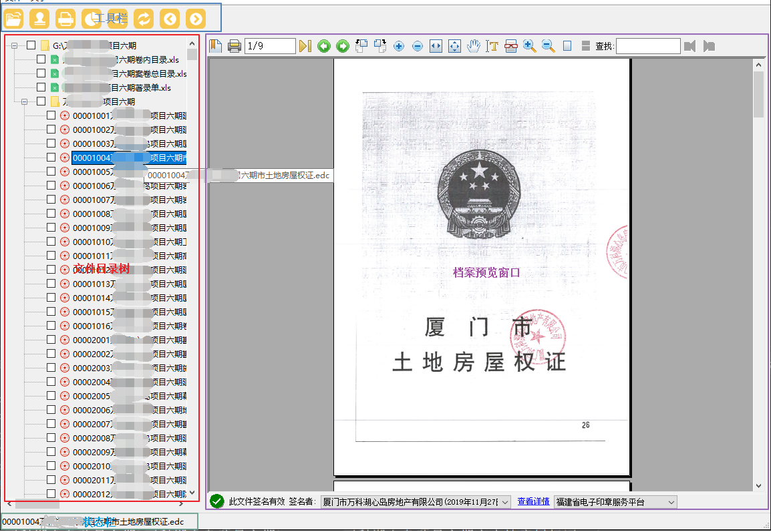Check the 著录单.xls file checkbox
Viewport: 771px width, 532px height.
(41, 87)
